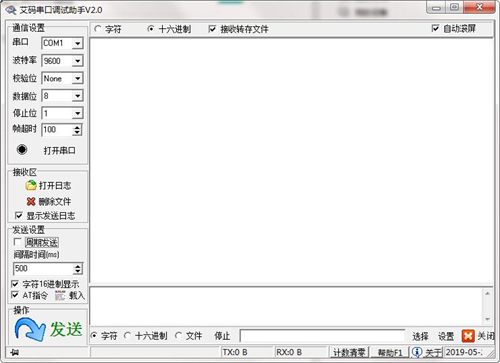500x363 pixels.
Task: Click RX:0 B status bar counter
Action: (289, 352)
